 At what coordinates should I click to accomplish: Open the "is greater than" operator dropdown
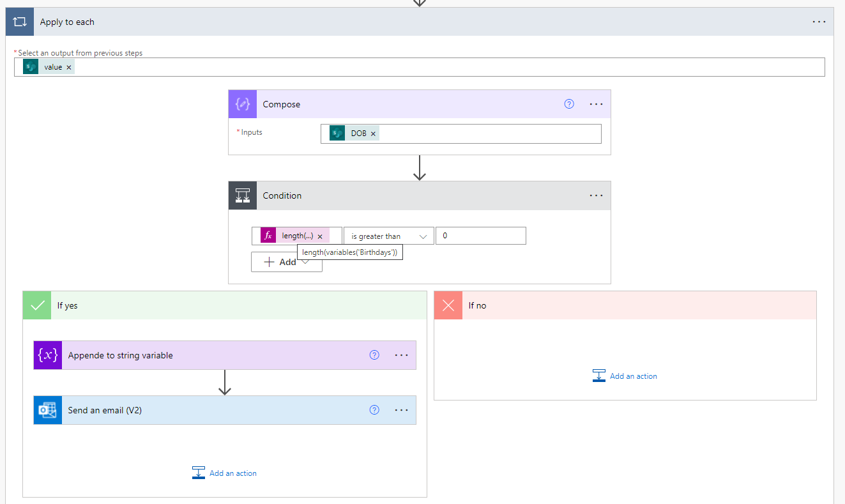pyautogui.click(x=388, y=236)
